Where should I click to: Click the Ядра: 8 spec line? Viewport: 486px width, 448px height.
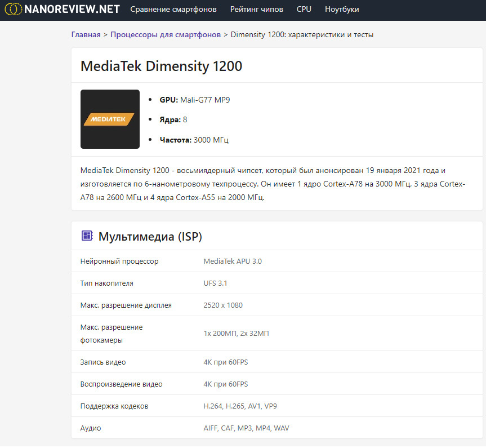pyautogui.click(x=173, y=120)
